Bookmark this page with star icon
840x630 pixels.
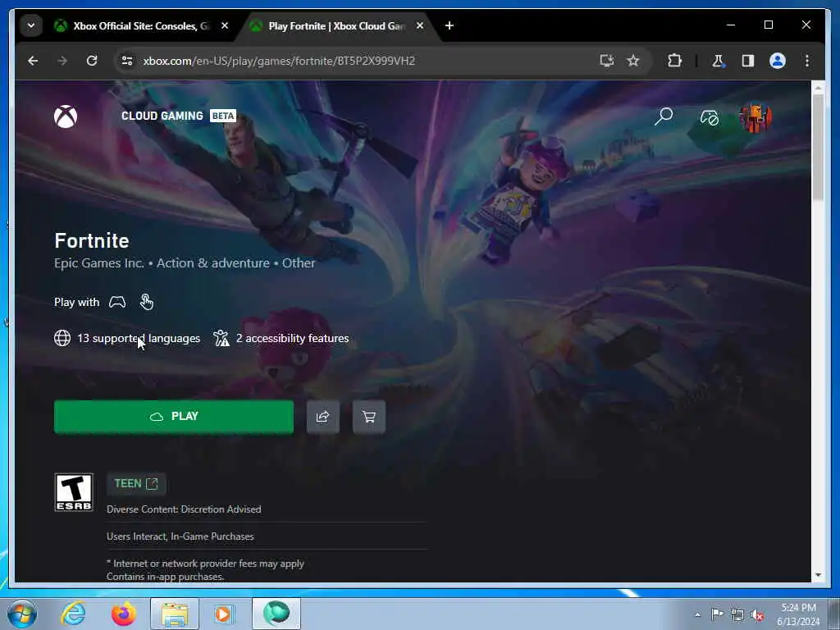(633, 61)
